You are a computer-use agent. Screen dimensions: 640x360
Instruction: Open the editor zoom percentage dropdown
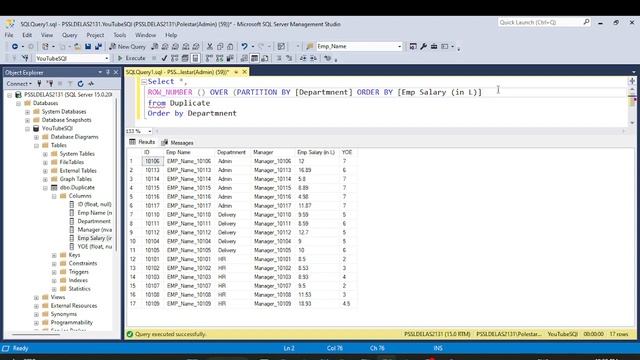[x=150, y=131]
